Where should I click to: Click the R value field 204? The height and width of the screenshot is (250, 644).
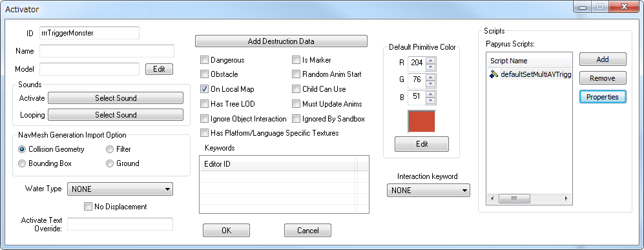[417, 63]
